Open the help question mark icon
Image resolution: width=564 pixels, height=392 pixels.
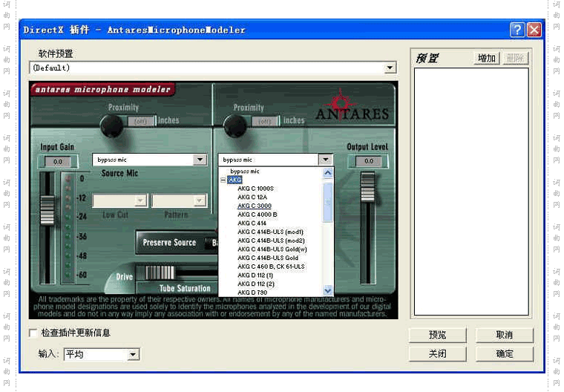pyautogui.click(x=517, y=30)
